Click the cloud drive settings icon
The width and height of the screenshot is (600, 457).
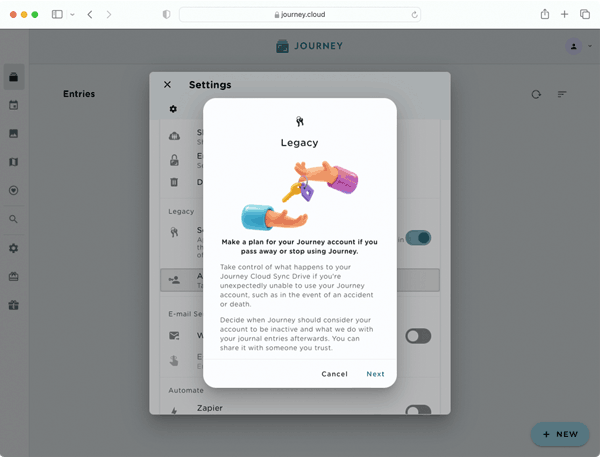tap(174, 136)
